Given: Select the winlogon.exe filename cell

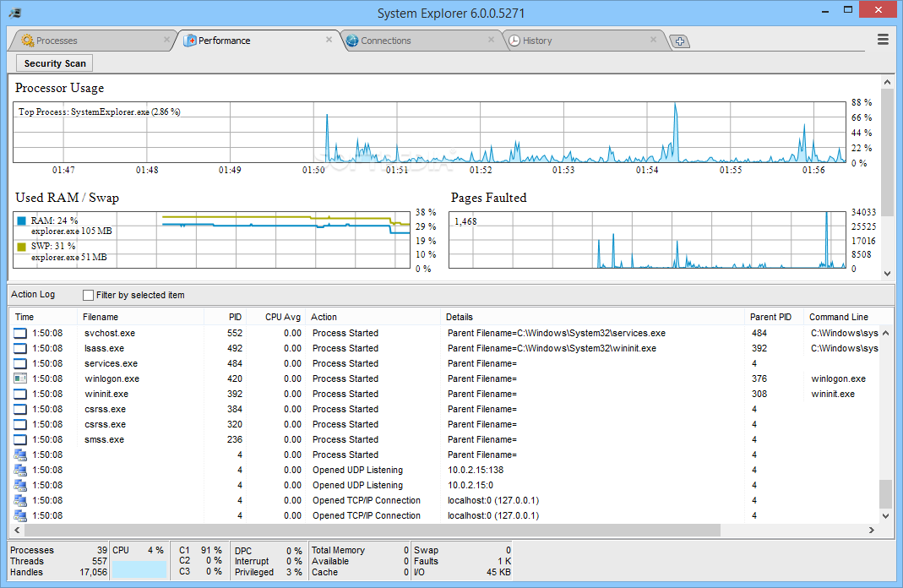Looking at the screenshot, I should pos(112,379).
